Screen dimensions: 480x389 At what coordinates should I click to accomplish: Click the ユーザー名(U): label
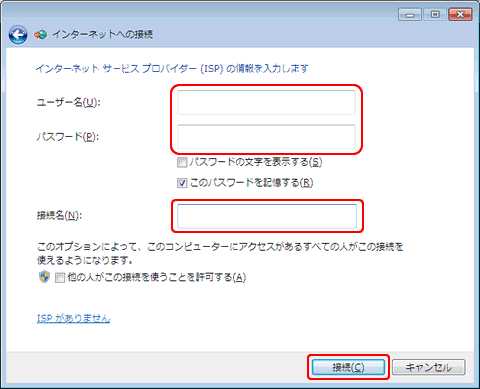coord(68,102)
